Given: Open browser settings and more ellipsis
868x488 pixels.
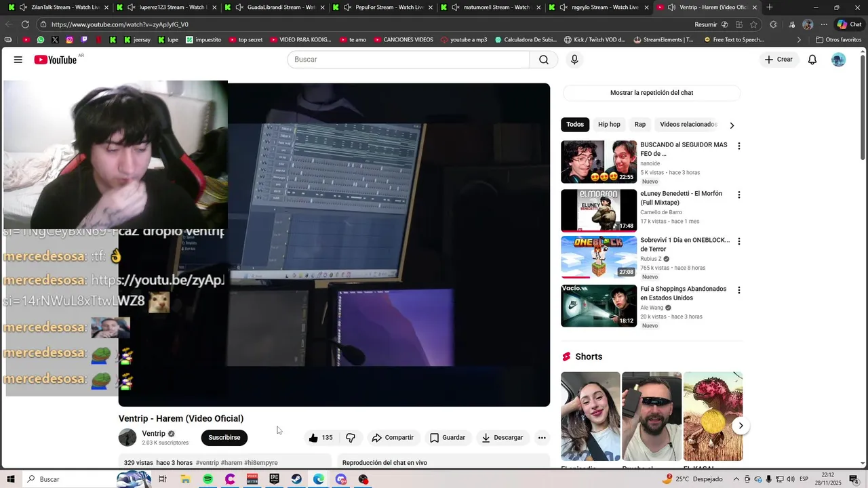Looking at the screenshot, I should point(824,24).
